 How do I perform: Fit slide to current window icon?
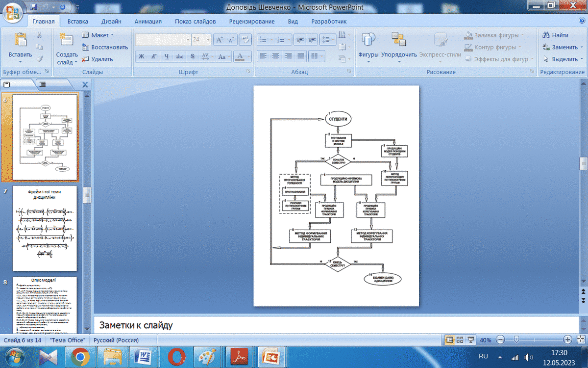click(581, 339)
